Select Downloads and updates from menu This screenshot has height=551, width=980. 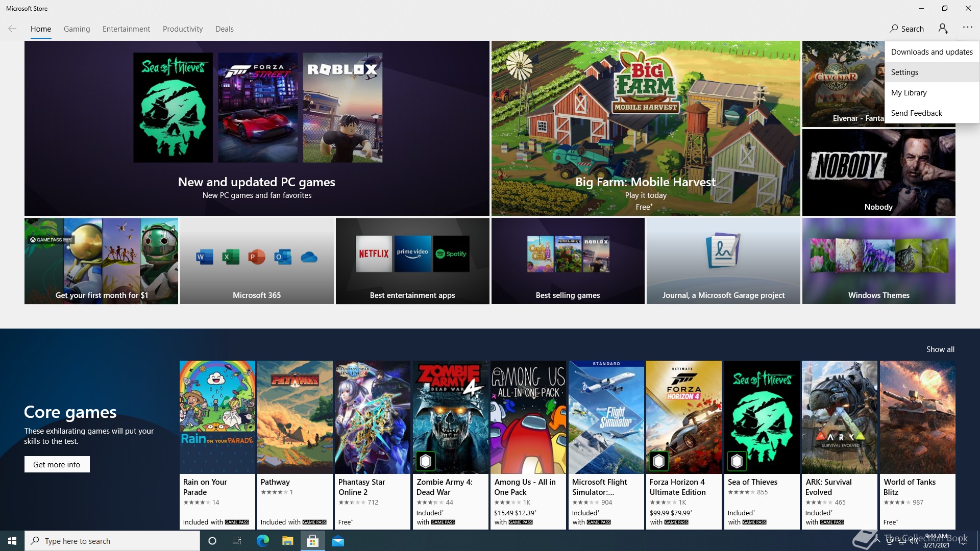[x=932, y=52]
